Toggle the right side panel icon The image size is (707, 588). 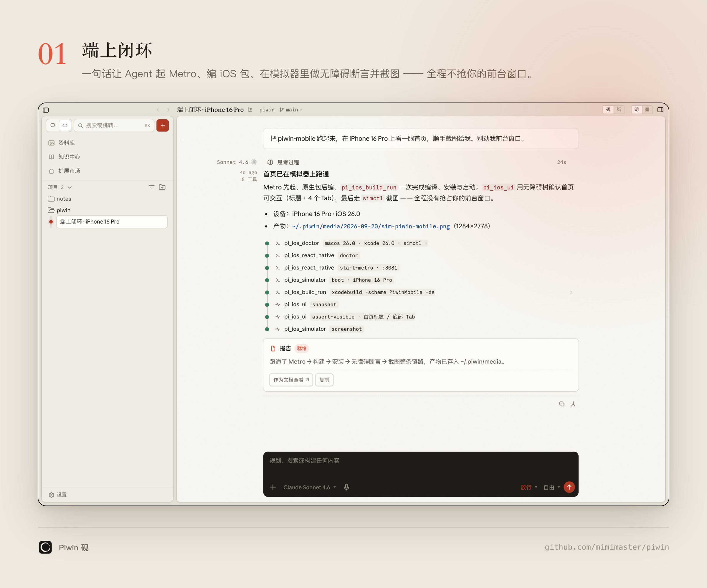point(660,110)
